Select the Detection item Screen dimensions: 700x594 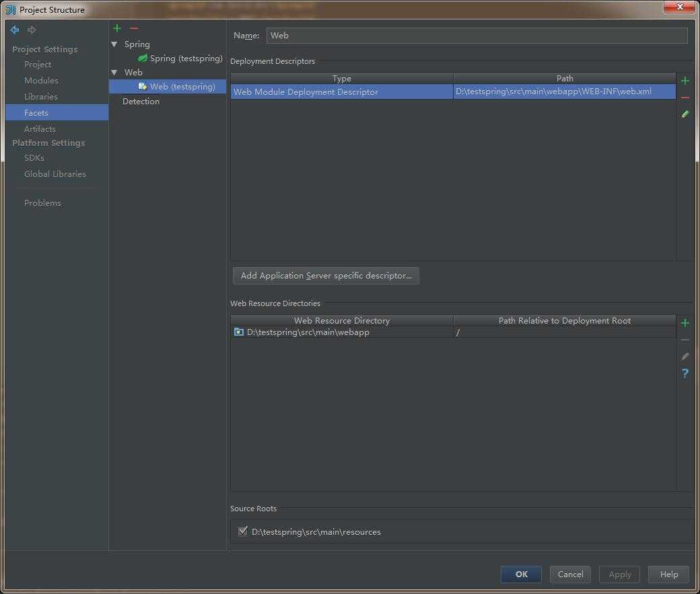(x=141, y=102)
